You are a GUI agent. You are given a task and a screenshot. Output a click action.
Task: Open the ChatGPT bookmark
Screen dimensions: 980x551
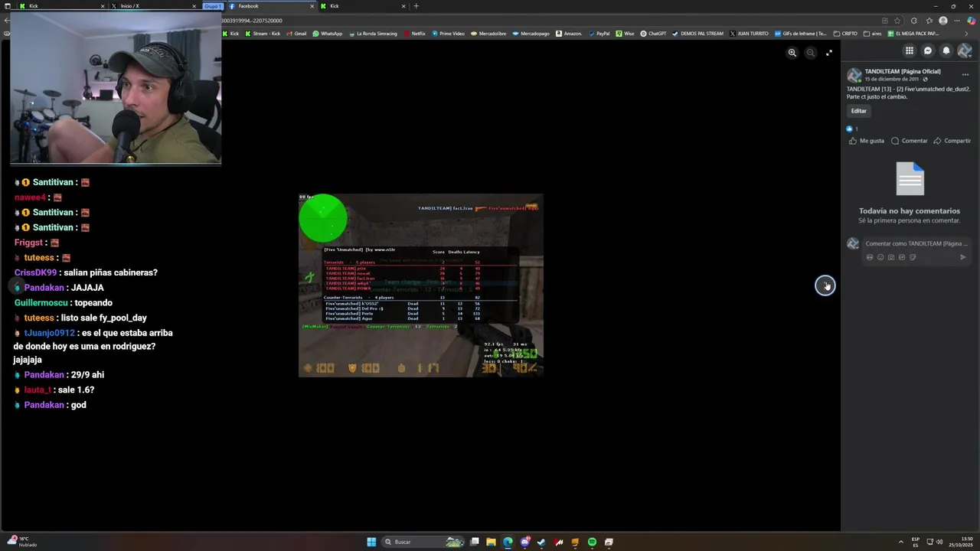653,34
